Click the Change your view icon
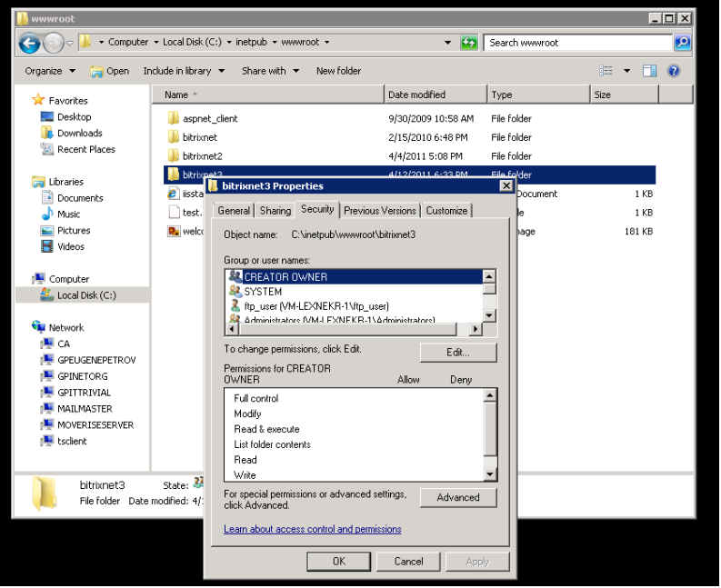The image size is (721, 588). 606,71
